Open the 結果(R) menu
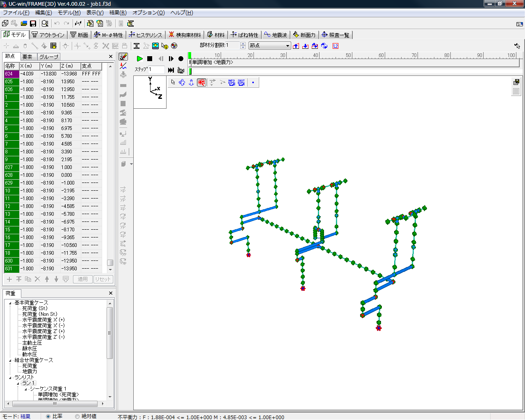The image size is (525, 420). tap(118, 13)
